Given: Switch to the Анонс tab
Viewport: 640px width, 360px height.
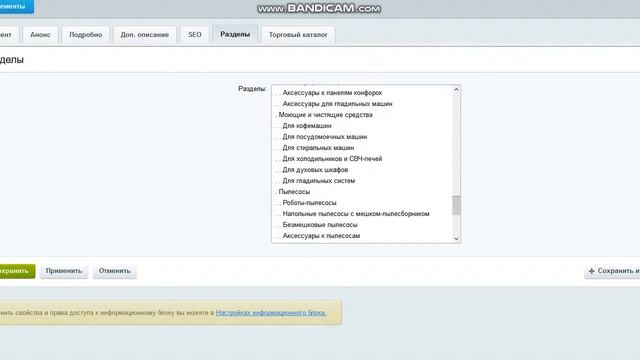Looking at the screenshot, I should click(x=40, y=35).
